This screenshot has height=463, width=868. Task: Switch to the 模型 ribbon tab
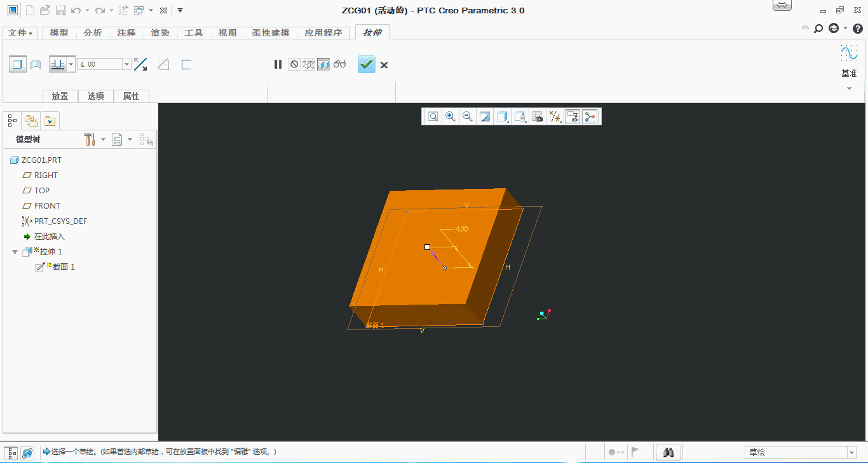pos(59,33)
